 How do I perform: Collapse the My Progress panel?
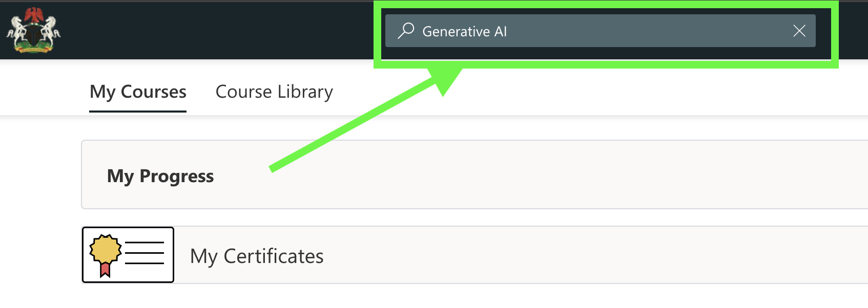[160, 175]
